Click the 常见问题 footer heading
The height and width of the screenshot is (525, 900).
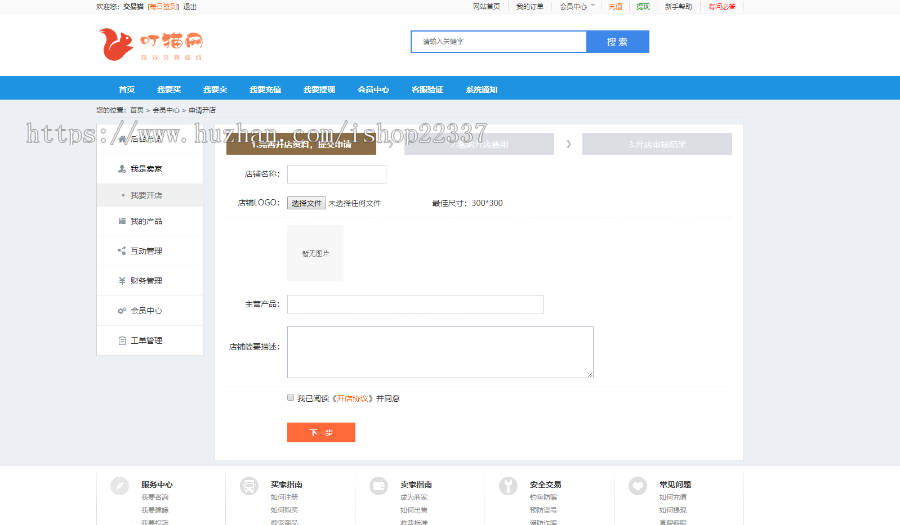click(675, 485)
